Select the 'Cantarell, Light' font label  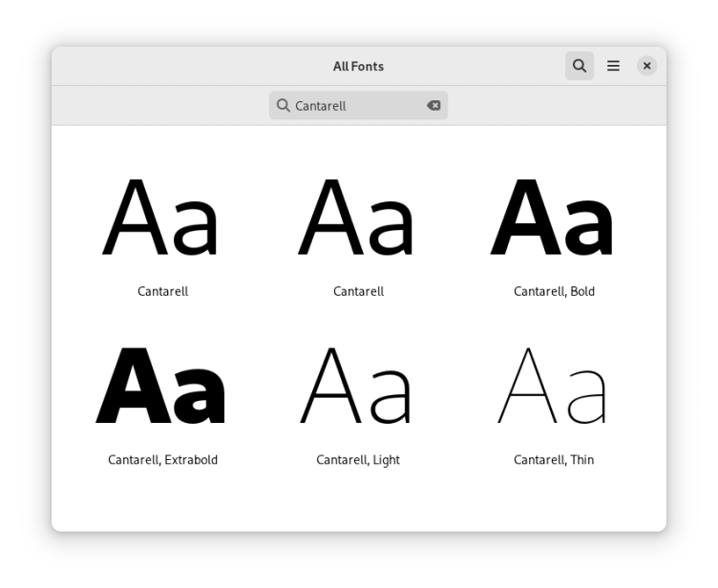pyautogui.click(x=358, y=459)
